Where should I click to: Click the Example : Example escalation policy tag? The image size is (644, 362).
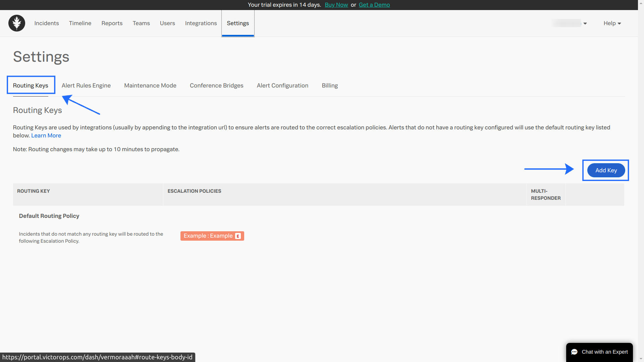click(208, 236)
